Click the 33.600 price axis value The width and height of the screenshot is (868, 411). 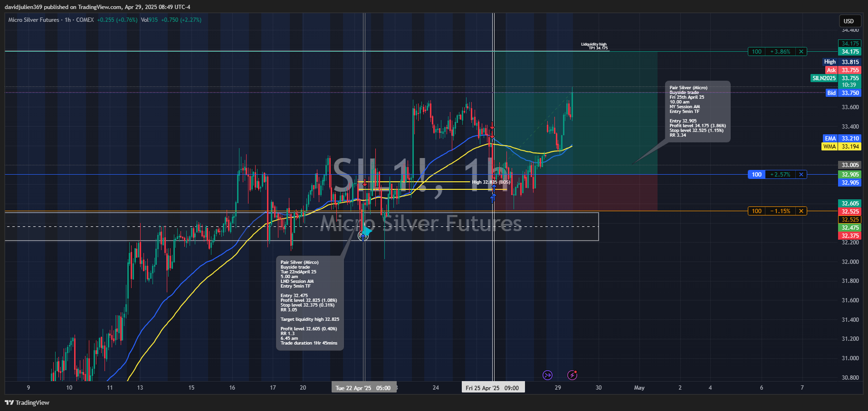(850, 107)
